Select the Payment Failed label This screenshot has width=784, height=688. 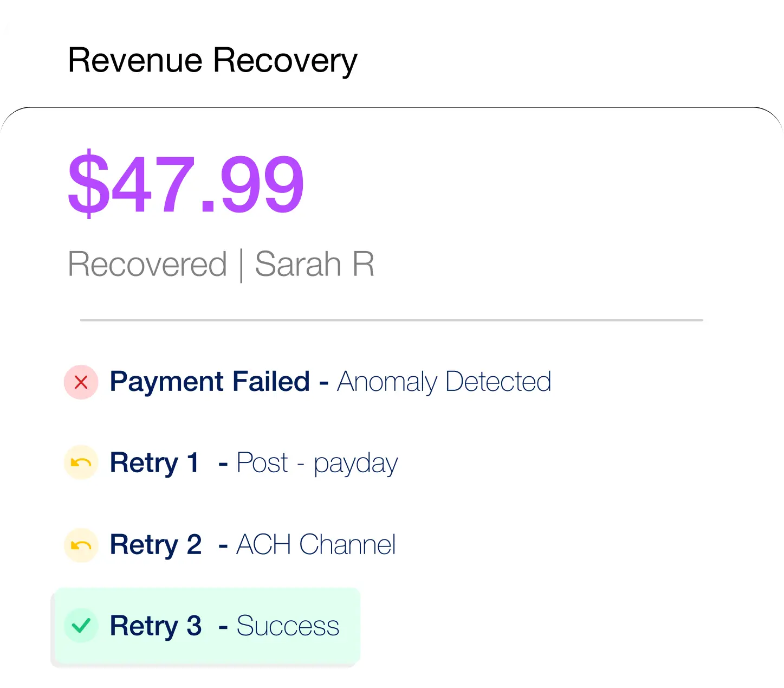[x=210, y=382]
